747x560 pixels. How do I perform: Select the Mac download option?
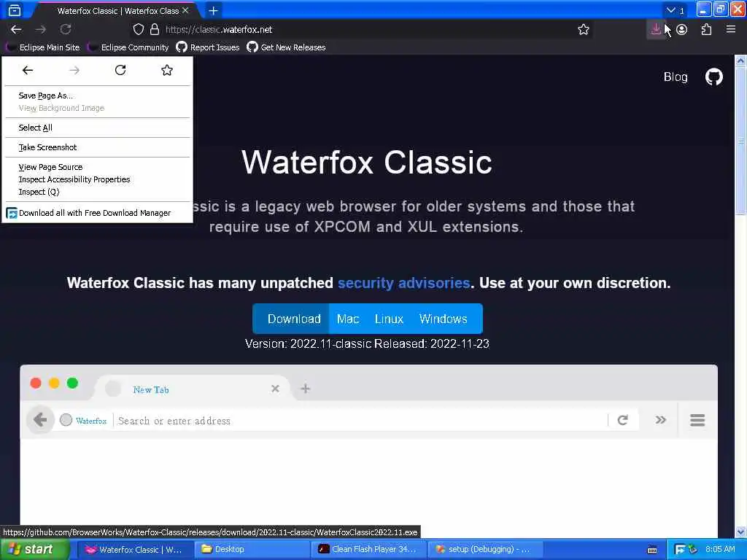[x=348, y=319]
